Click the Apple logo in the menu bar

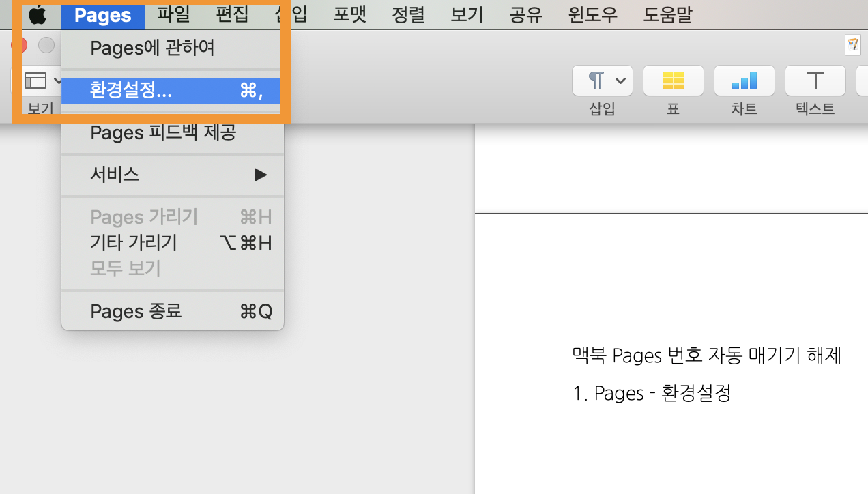[38, 14]
